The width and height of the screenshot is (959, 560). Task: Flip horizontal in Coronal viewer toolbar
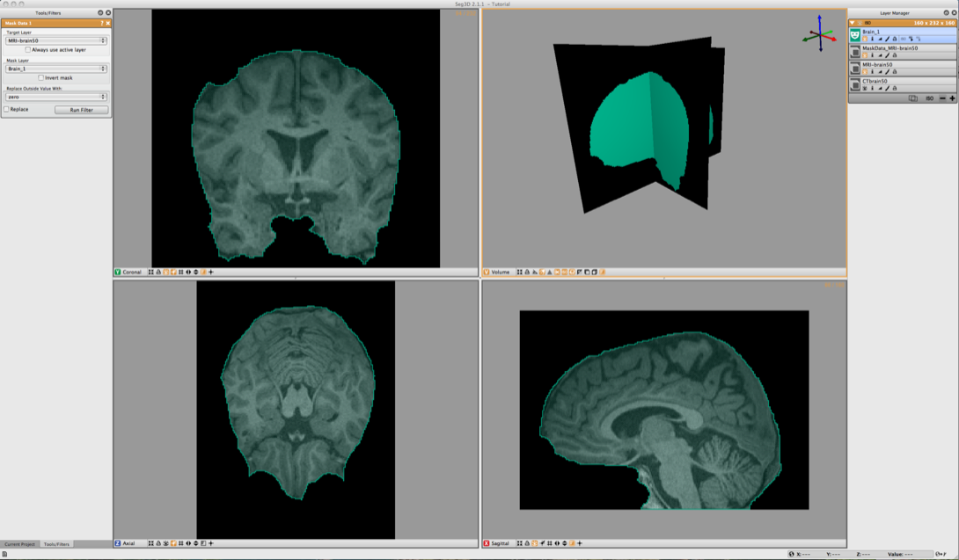click(x=188, y=272)
